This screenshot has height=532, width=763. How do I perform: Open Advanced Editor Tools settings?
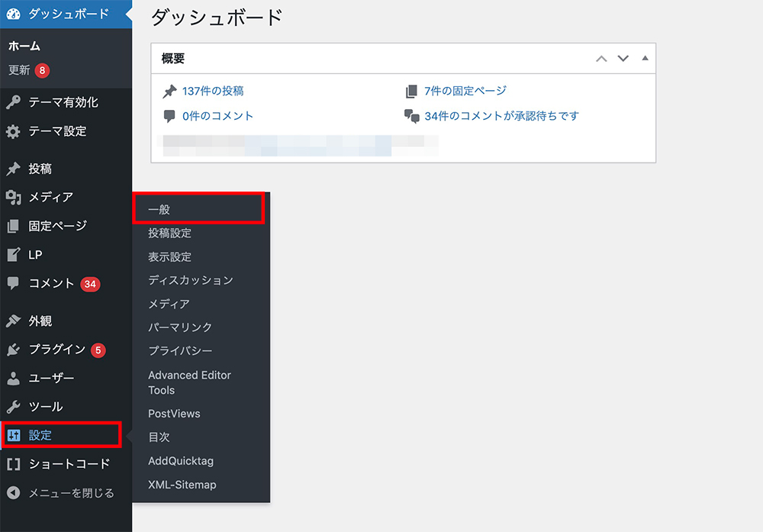tap(189, 382)
